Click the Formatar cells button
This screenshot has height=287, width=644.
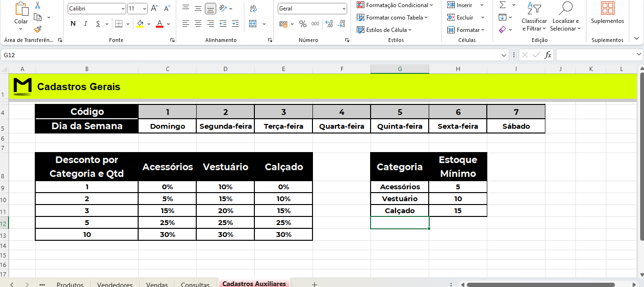click(x=465, y=30)
